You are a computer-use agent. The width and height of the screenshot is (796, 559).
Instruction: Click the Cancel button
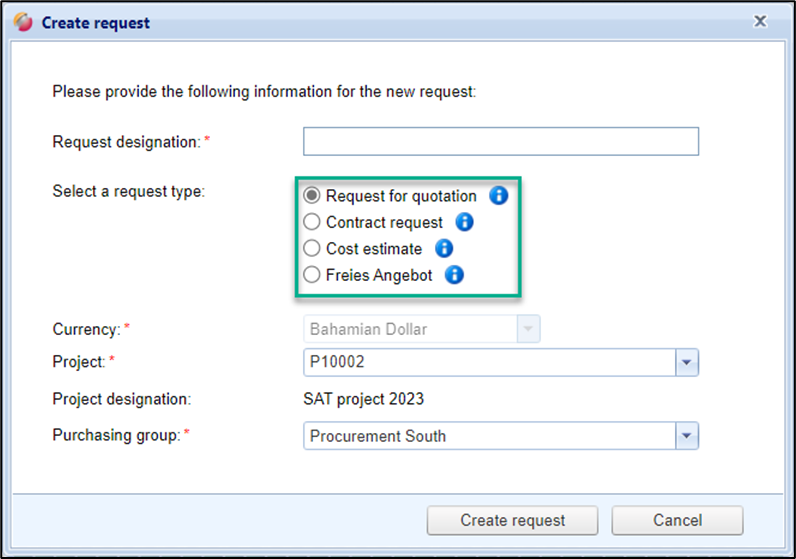(x=677, y=520)
